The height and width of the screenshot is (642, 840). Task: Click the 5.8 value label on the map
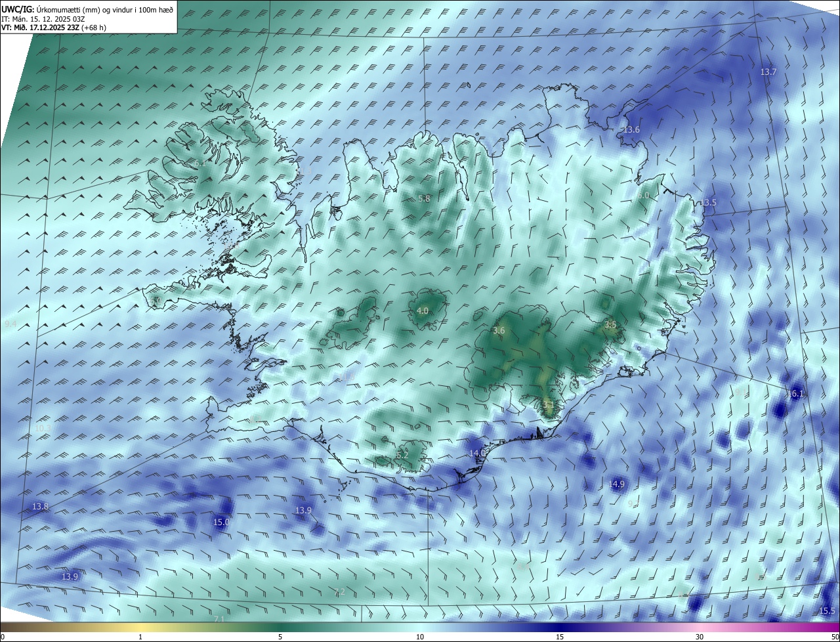click(424, 198)
